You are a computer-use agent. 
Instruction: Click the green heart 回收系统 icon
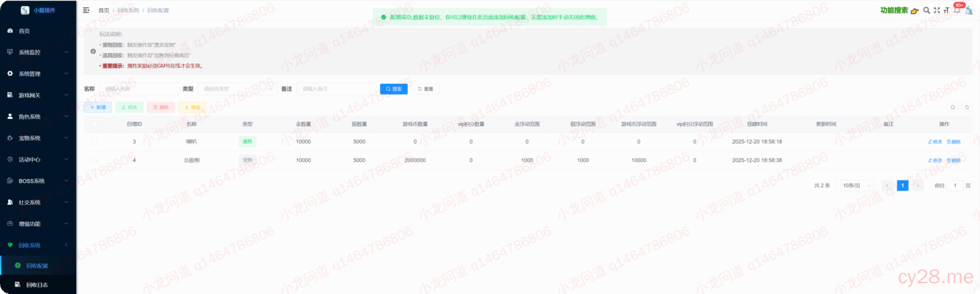coord(9,245)
